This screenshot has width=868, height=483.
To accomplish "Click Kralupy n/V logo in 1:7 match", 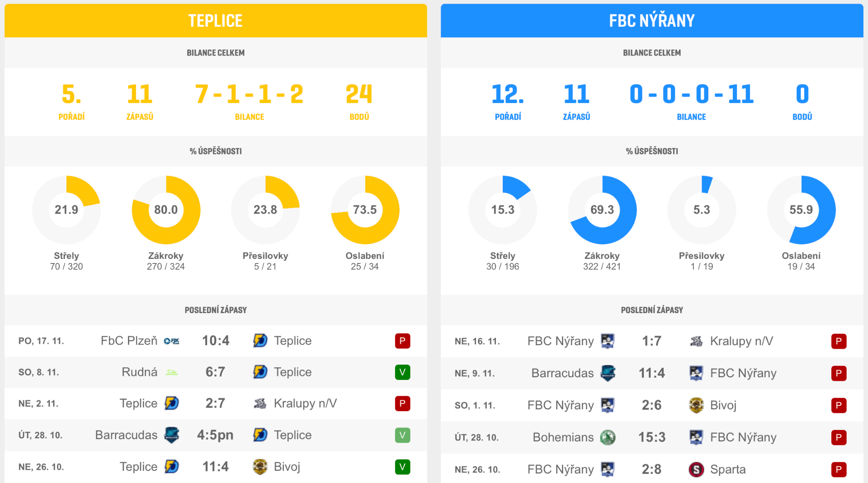I will click(696, 341).
